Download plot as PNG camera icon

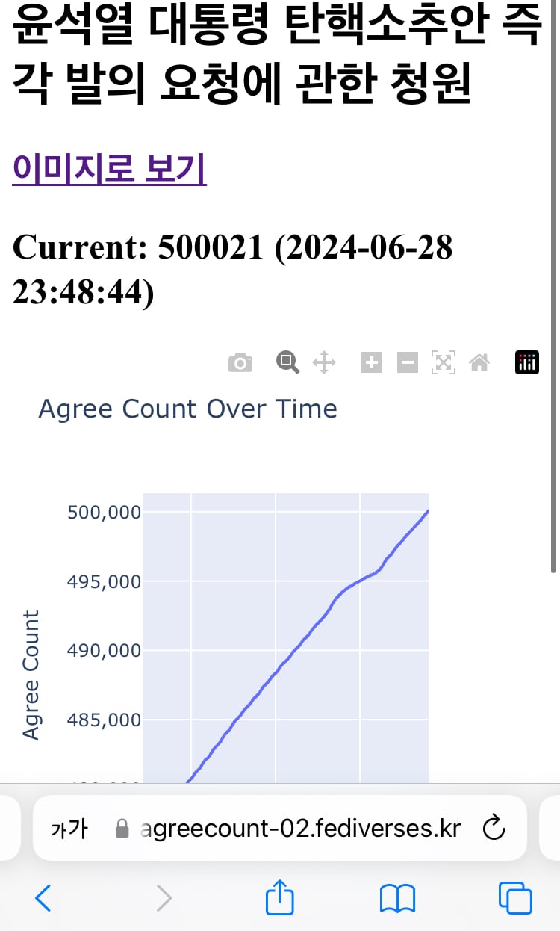coord(240,363)
